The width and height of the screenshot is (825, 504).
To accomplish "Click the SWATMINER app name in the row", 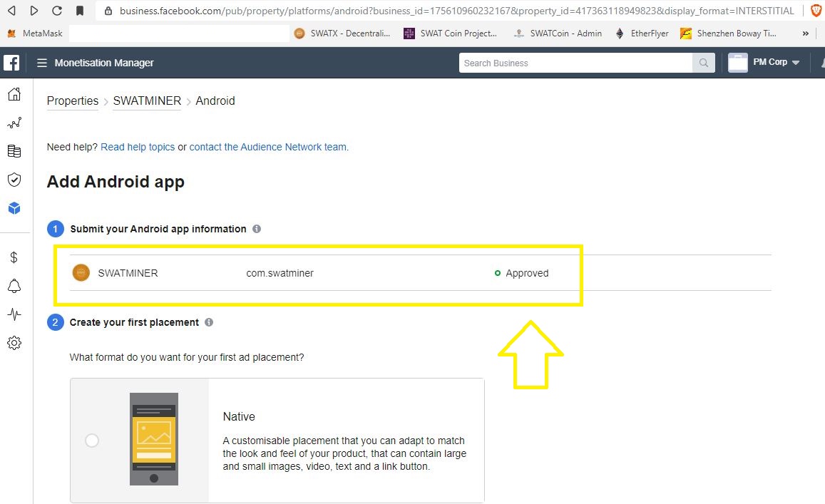I will coord(128,273).
